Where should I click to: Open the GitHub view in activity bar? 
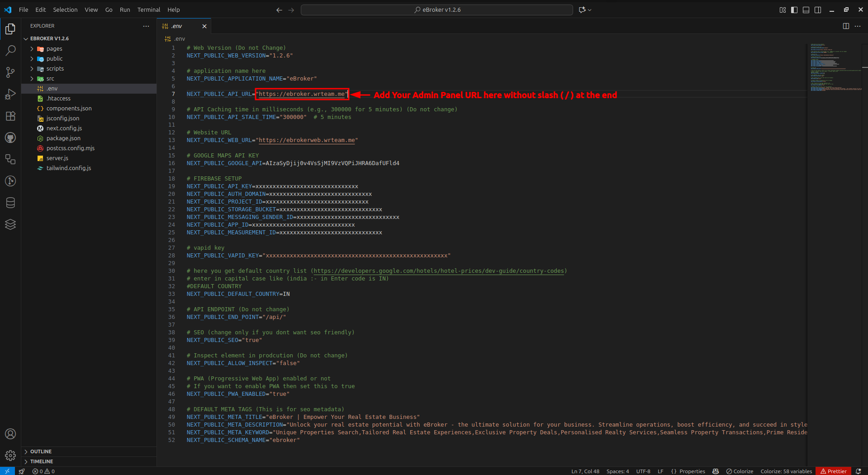[10, 138]
